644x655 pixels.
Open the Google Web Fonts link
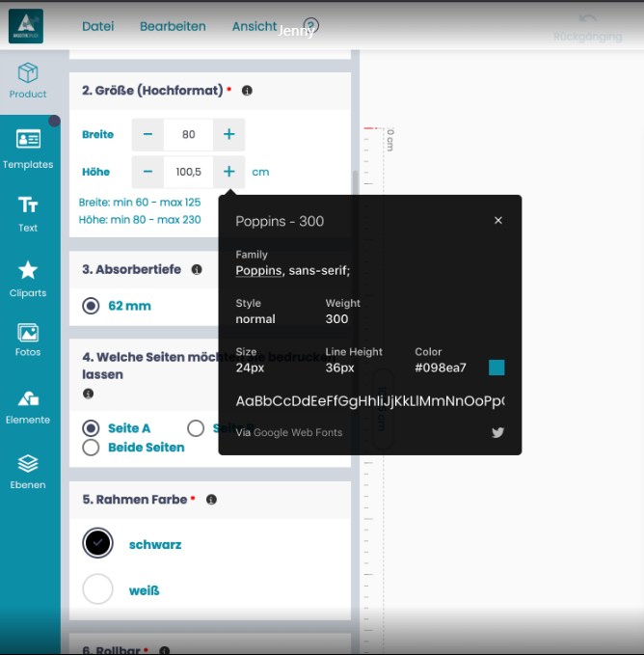tap(298, 432)
